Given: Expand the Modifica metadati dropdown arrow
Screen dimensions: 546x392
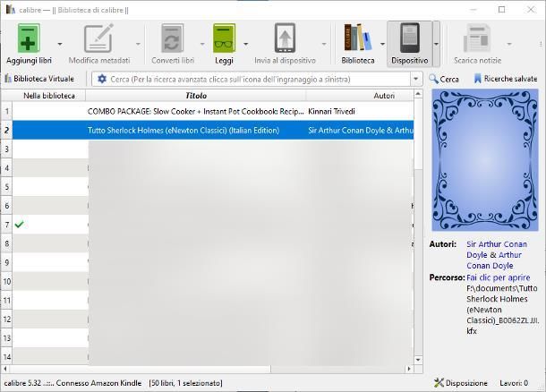Looking at the screenshot, I should pyautogui.click(x=138, y=44).
